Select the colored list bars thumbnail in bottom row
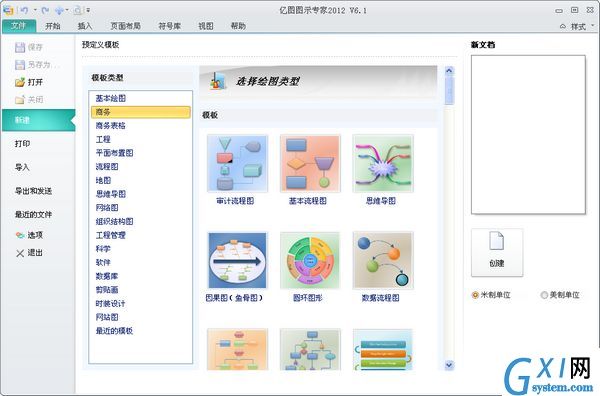This screenshot has height=396, width=600. pyautogui.click(x=383, y=349)
